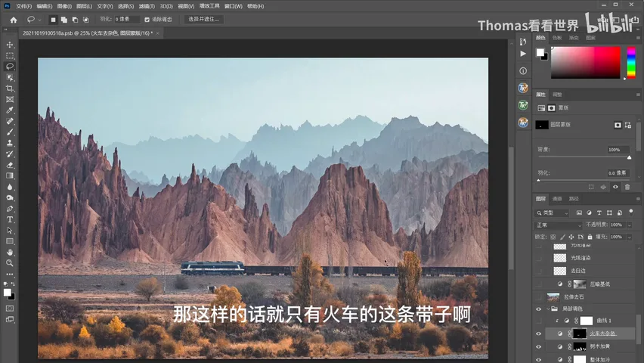Click the Home icon in options bar

pyautogui.click(x=14, y=20)
